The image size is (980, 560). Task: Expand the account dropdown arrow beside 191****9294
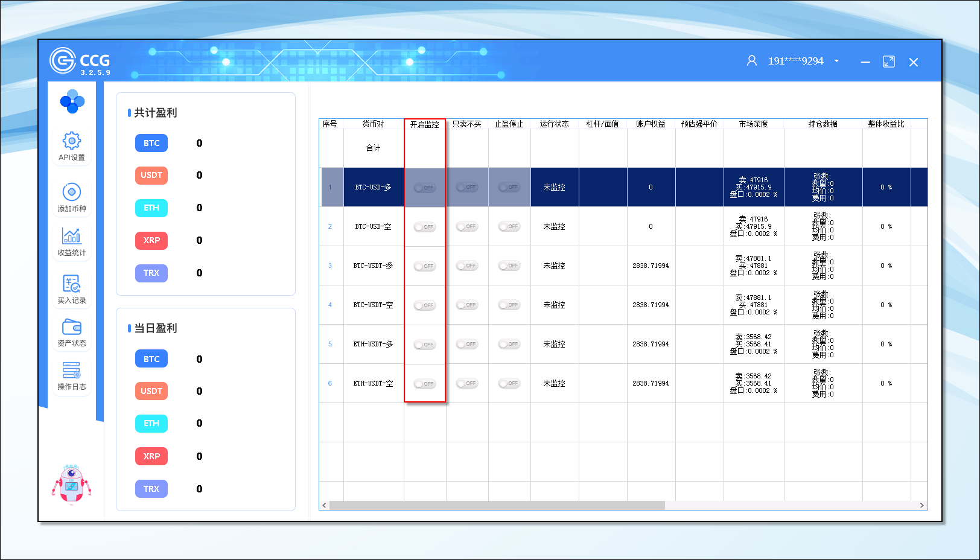pyautogui.click(x=836, y=61)
